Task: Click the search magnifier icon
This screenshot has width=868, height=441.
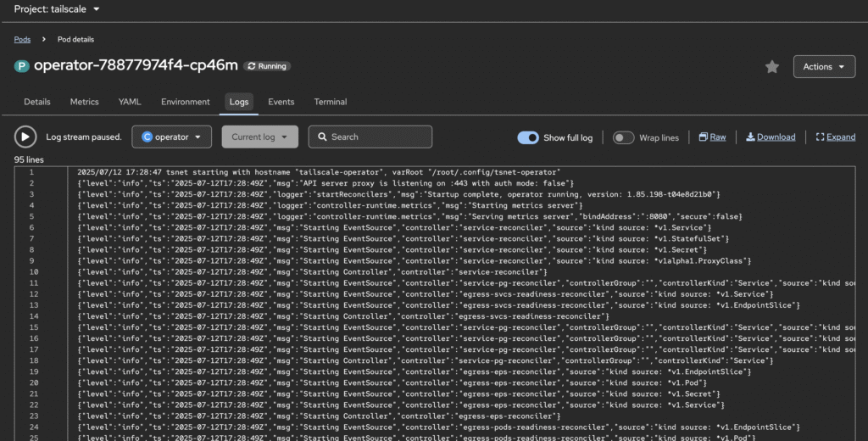Action: [322, 137]
